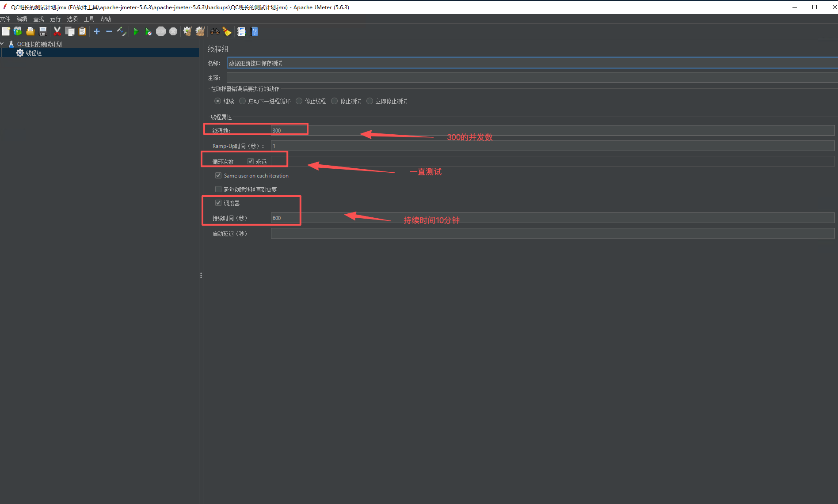The image size is (838, 504).
Task: Select QC班长的测试计划 tree node
Action: tap(39, 44)
